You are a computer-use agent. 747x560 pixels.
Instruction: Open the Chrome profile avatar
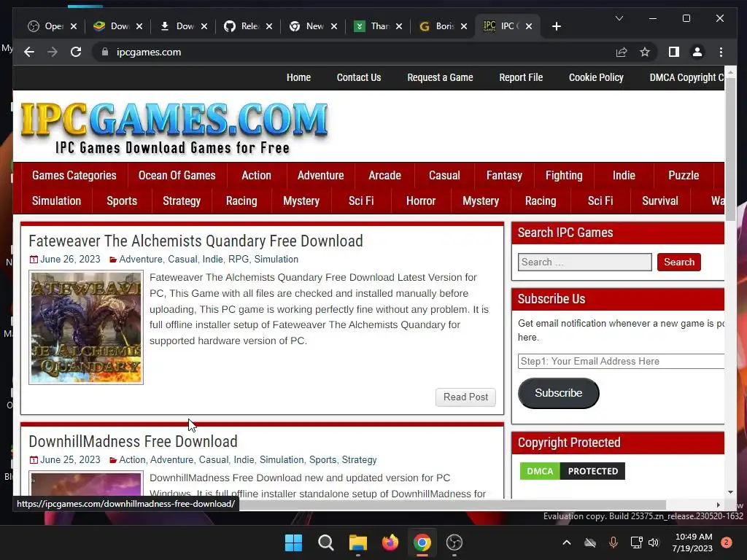pos(697,52)
